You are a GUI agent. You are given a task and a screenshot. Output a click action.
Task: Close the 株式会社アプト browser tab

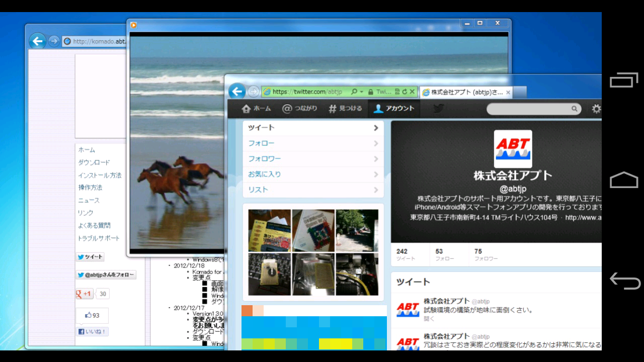click(508, 93)
